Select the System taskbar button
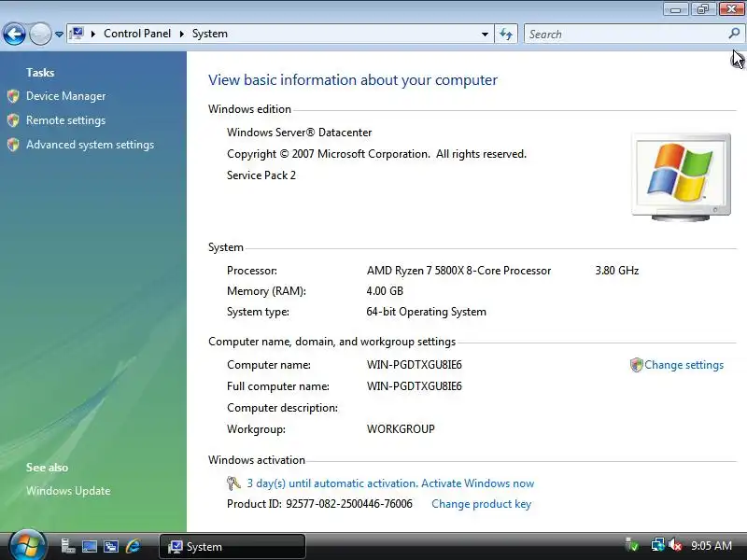 [x=232, y=547]
